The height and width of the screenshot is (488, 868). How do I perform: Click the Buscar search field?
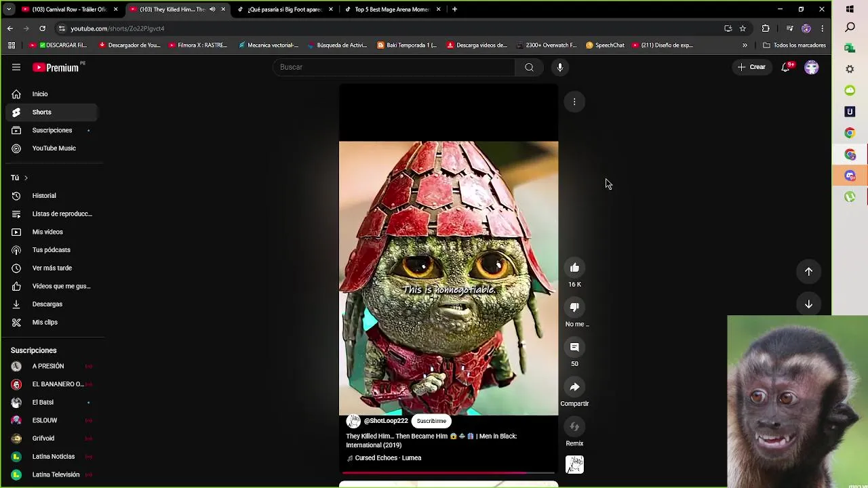[394, 67]
